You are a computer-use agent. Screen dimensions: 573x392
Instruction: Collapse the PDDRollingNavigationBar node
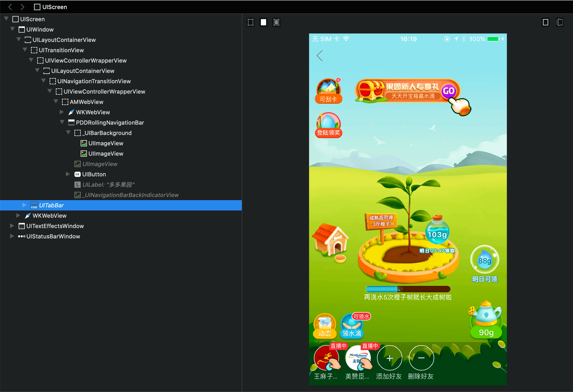point(62,122)
